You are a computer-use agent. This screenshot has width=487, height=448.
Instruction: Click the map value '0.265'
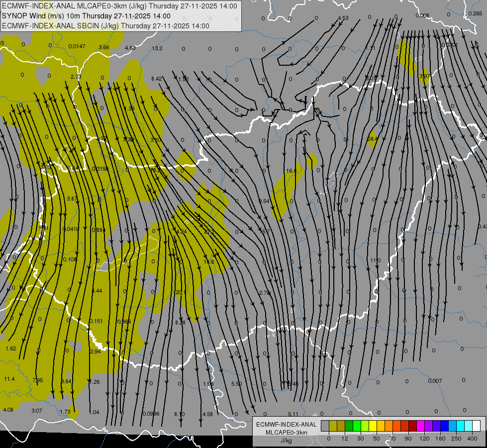click(x=475, y=13)
